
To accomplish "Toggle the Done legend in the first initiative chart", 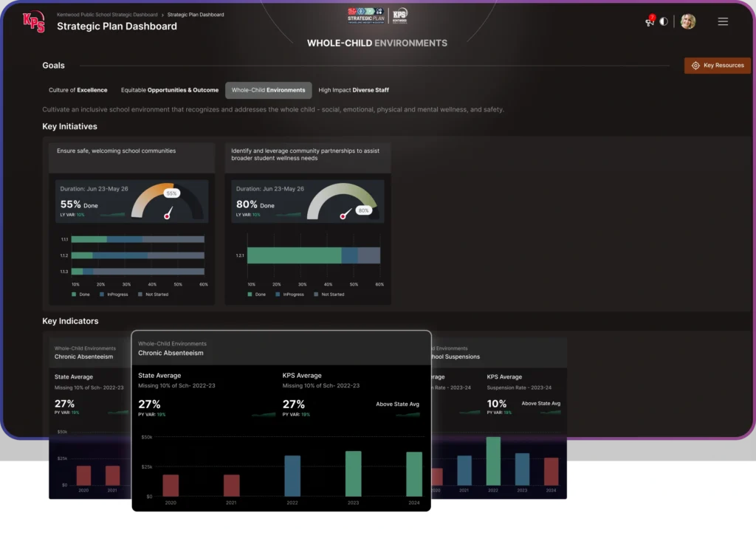I will pyautogui.click(x=80, y=295).
